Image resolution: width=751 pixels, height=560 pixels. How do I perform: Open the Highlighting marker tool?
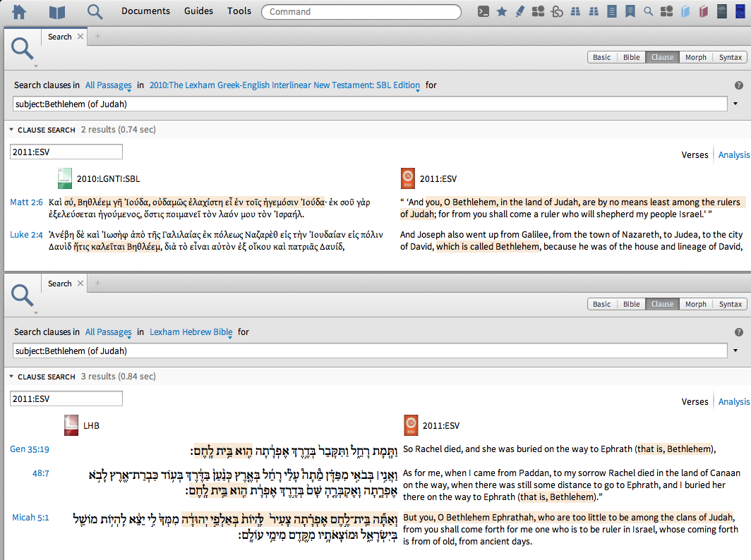click(x=520, y=11)
